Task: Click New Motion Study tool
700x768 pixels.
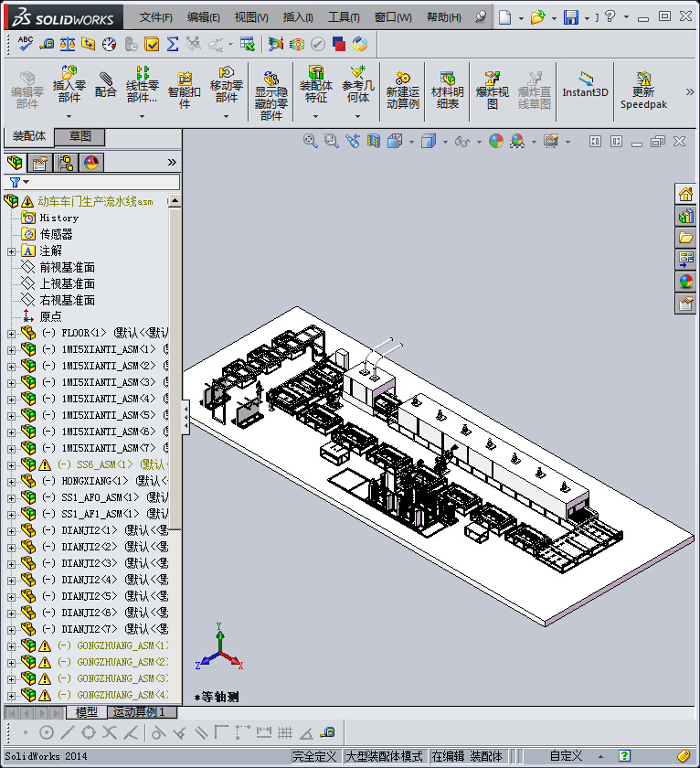Action: pyautogui.click(x=402, y=91)
